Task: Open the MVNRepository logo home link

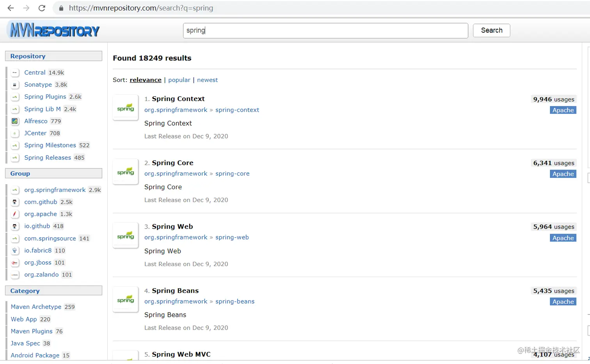Action: (54, 30)
